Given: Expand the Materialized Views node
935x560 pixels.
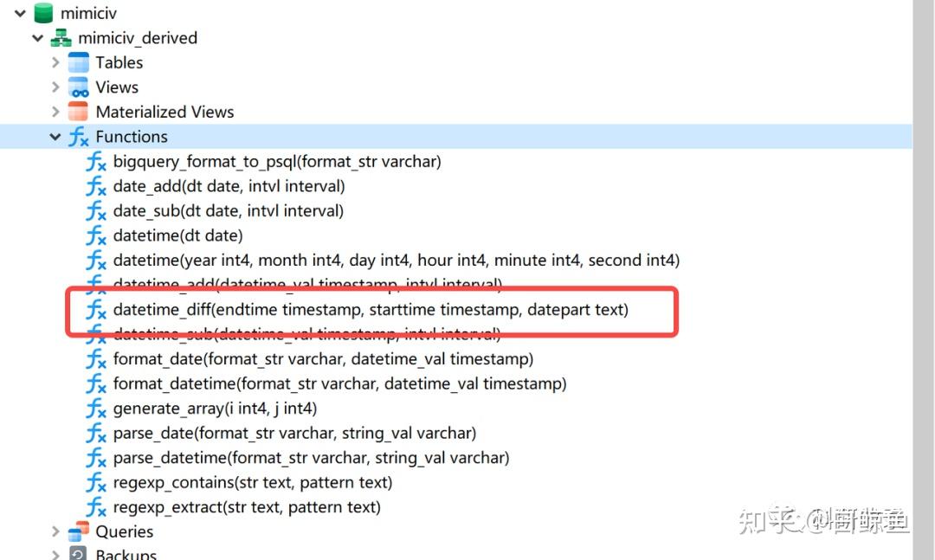Looking at the screenshot, I should point(55,112).
